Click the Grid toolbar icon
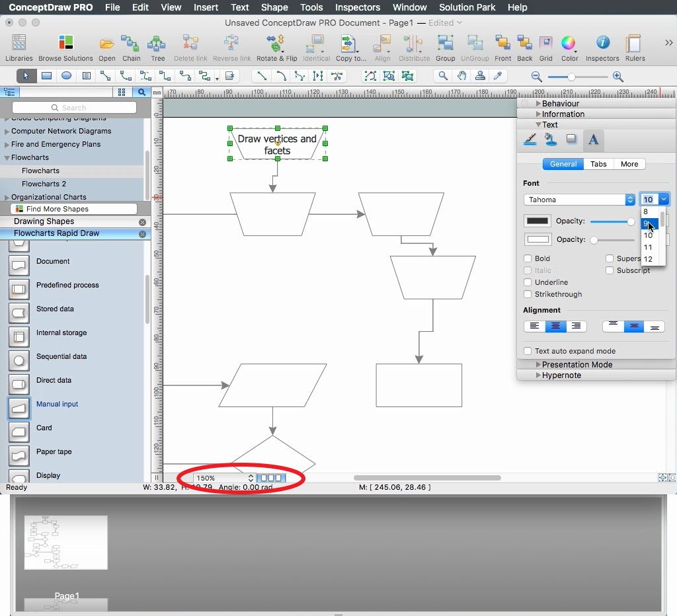The image size is (677, 616). click(545, 44)
